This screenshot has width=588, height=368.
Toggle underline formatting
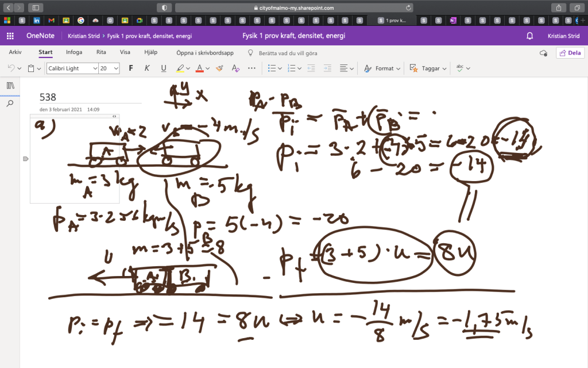click(x=164, y=68)
